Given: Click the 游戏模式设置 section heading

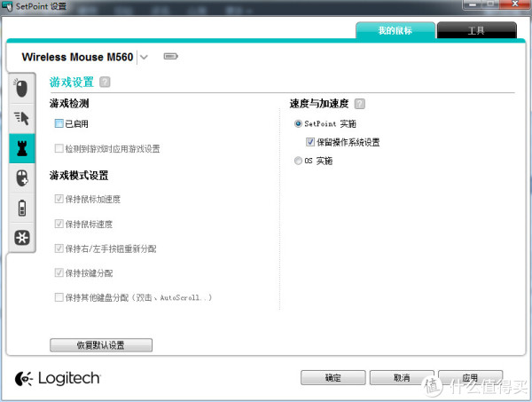Looking at the screenshot, I should tap(79, 176).
